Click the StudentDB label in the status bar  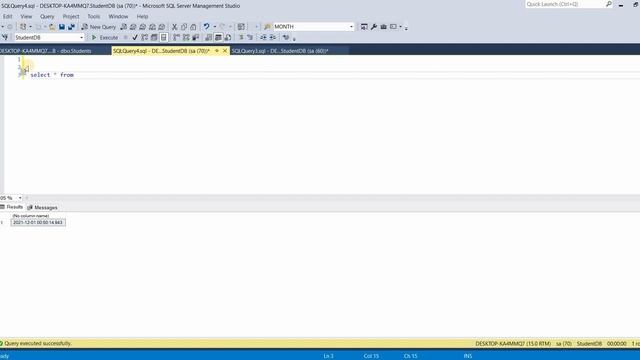pyautogui.click(x=589, y=344)
